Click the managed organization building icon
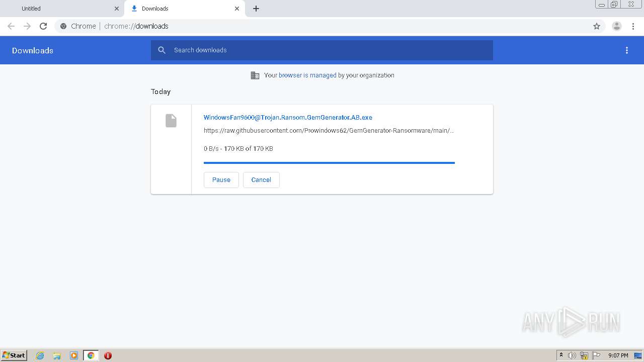 255,75
